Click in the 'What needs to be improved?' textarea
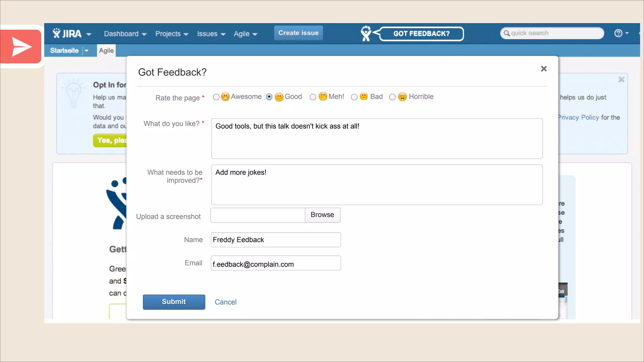Screen dimensions: 644x362 tap(377, 185)
